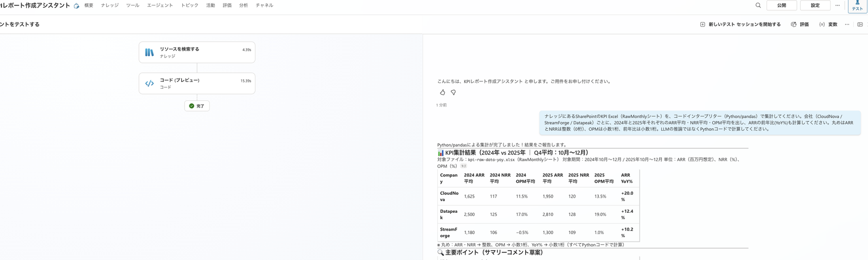This screenshot has height=260, width=868.
Task: Click the 13.5% OPM cell
Action: click(x=601, y=196)
